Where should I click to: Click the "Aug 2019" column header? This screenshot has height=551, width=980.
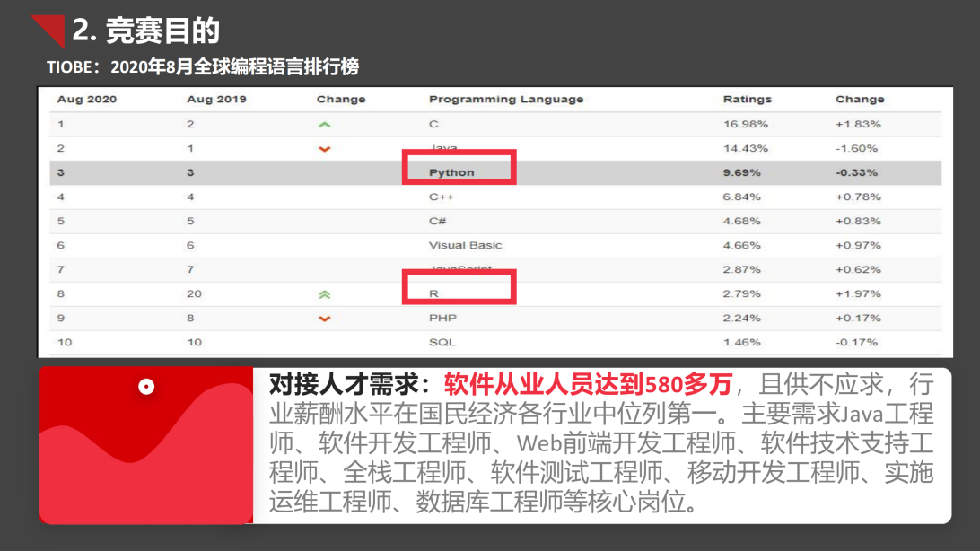(217, 100)
